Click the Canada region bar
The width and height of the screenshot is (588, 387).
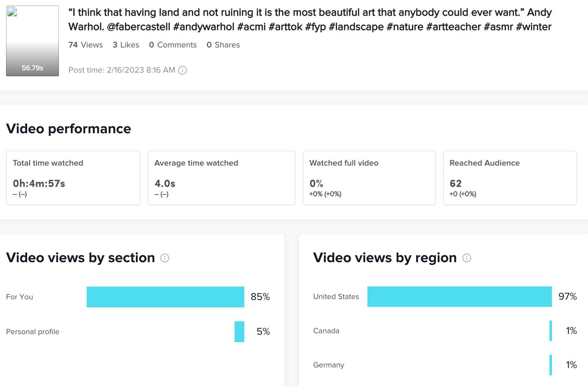pos(551,331)
